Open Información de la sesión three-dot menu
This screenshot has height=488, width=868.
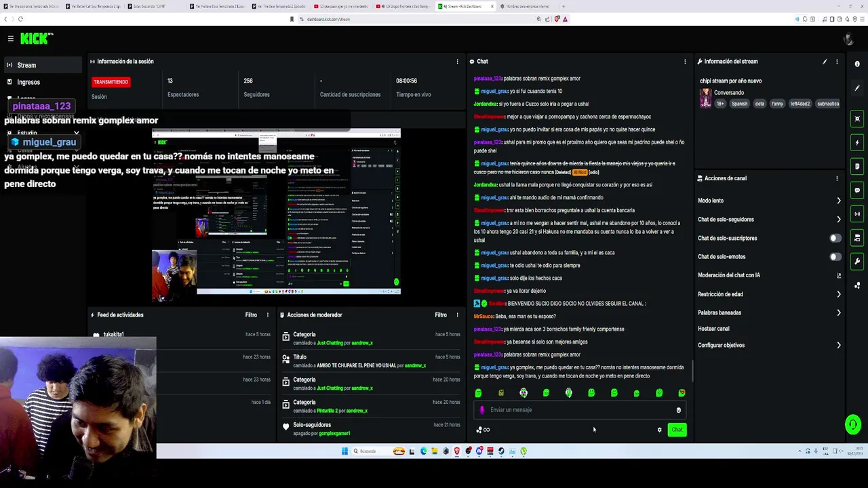(x=457, y=62)
